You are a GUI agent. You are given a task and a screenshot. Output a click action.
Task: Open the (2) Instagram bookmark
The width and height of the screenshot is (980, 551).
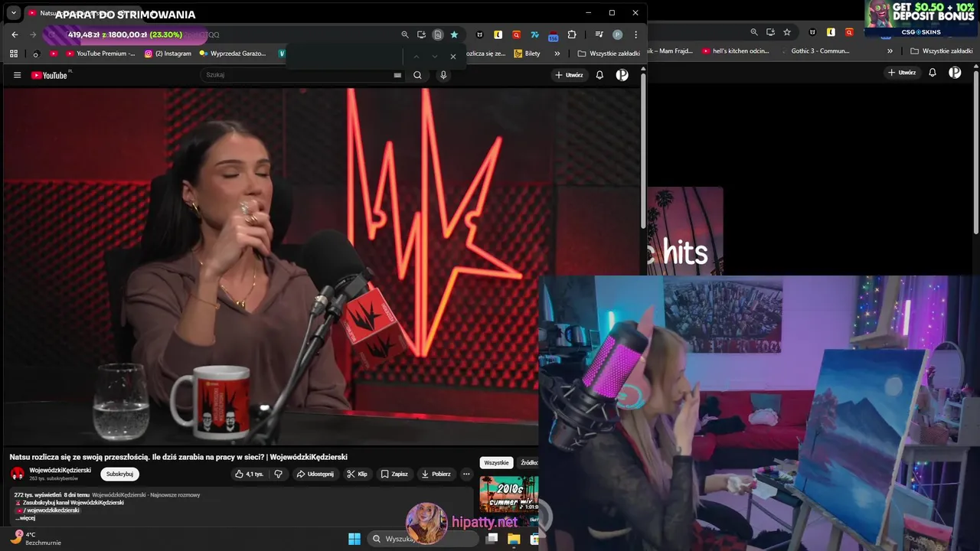click(x=168, y=54)
